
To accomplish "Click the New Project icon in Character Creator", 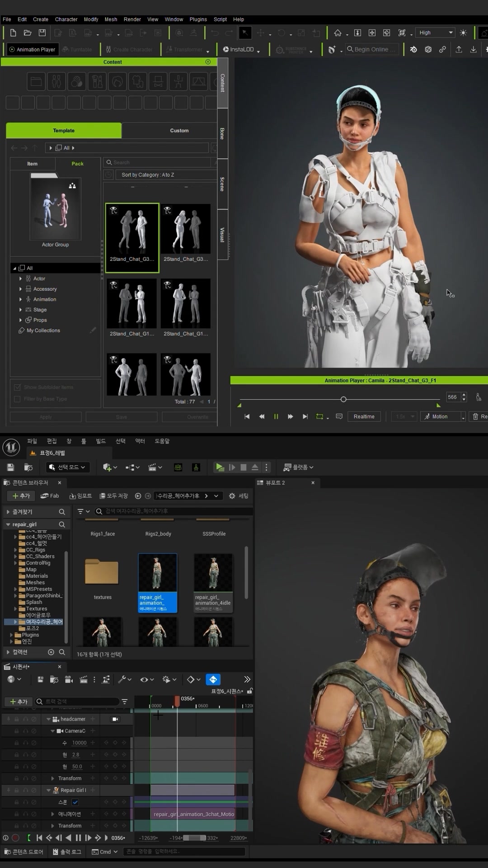I will [x=13, y=33].
